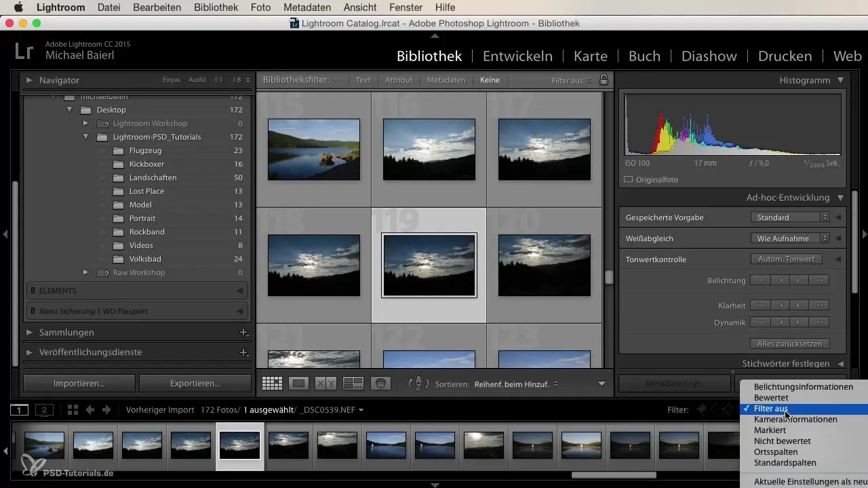868x488 pixels.
Task: Select main window display 1 icon
Action: pyautogui.click(x=19, y=409)
